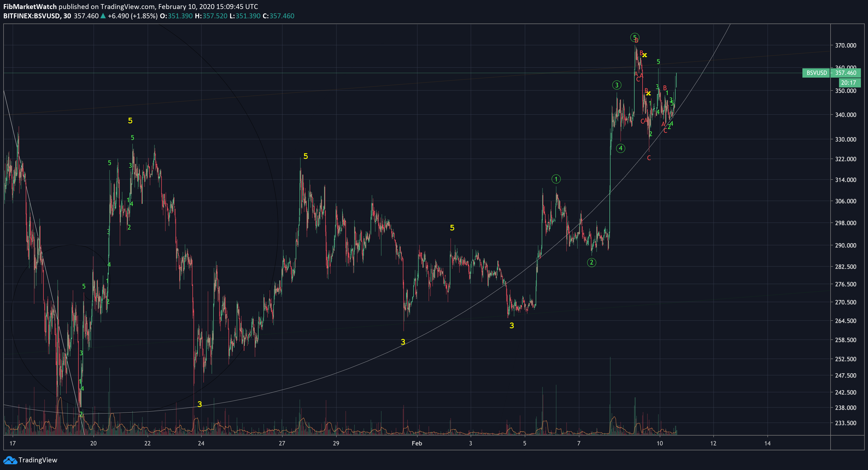The height and width of the screenshot is (470, 868).
Task: Click the H:357.520 high value
Action: point(211,16)
